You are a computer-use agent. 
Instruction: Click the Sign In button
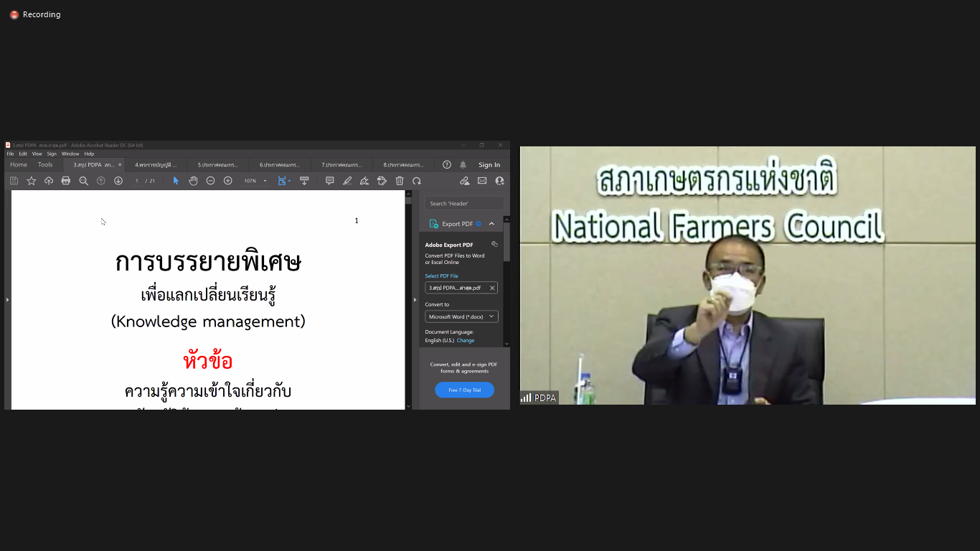489,164
